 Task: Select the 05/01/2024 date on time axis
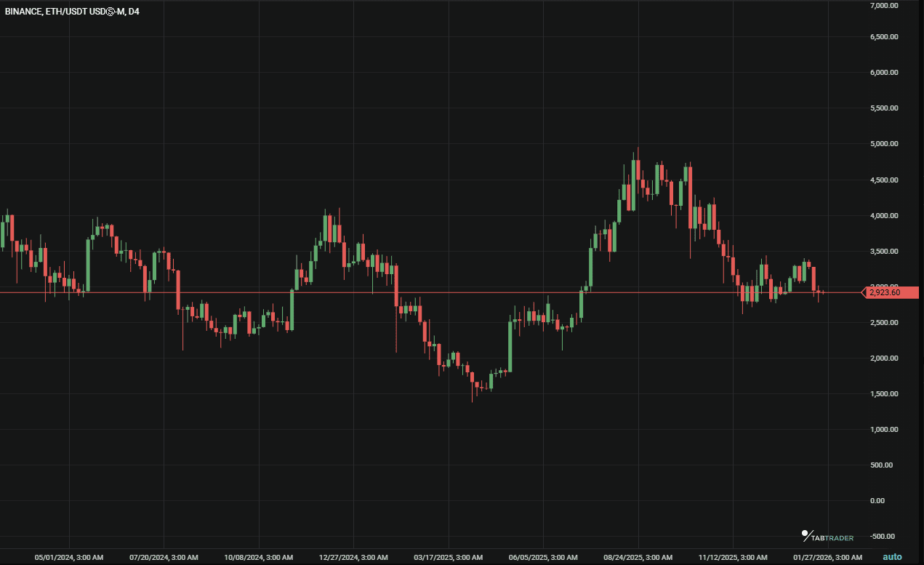[x=69, y=558]
